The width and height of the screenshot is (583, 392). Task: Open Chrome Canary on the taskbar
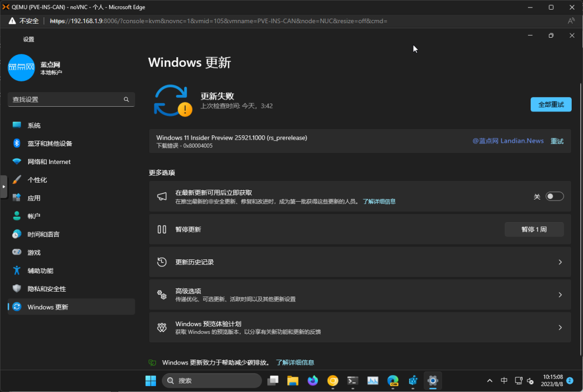pos(333,381)
